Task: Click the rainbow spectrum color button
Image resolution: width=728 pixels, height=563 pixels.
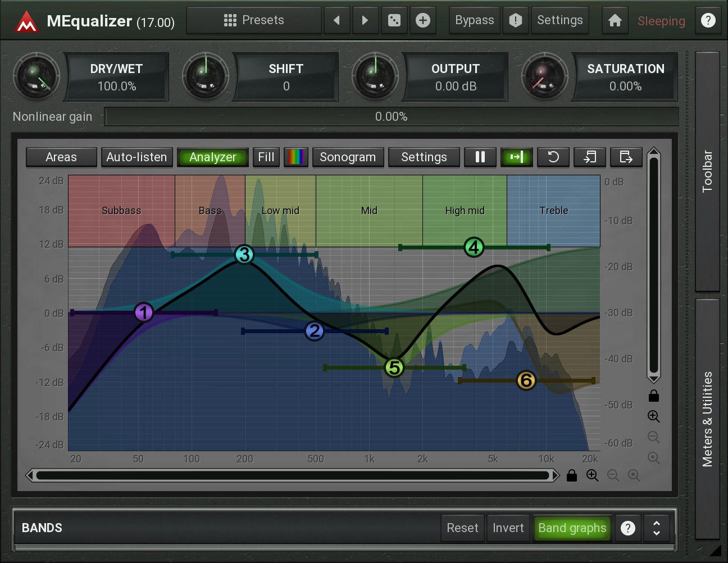Action: click(296, 157)
